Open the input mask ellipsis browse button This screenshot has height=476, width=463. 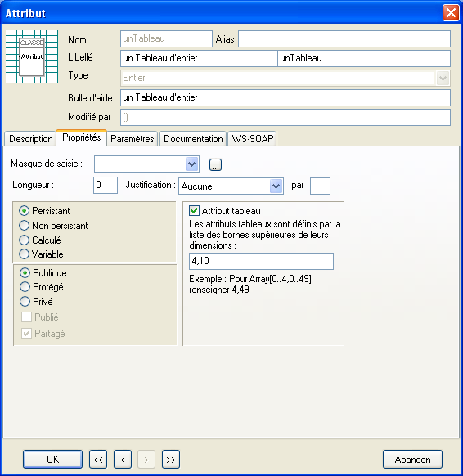[215, 165]
